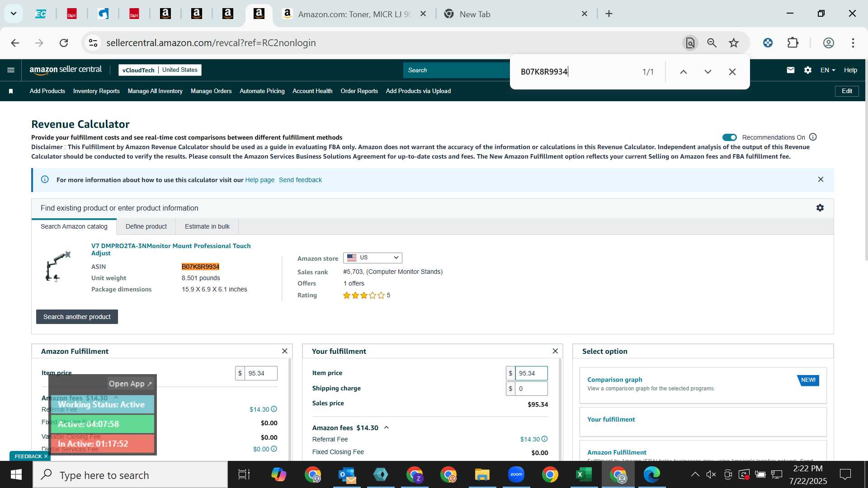Open a new browser tab

(x=609, y=14)
